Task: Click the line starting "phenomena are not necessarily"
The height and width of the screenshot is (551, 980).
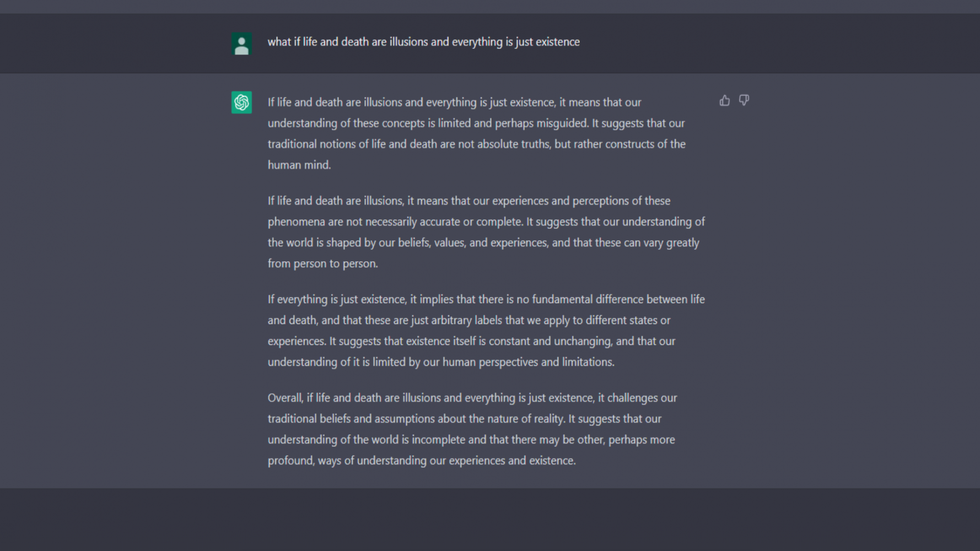Action: click(x=486, y=222)
